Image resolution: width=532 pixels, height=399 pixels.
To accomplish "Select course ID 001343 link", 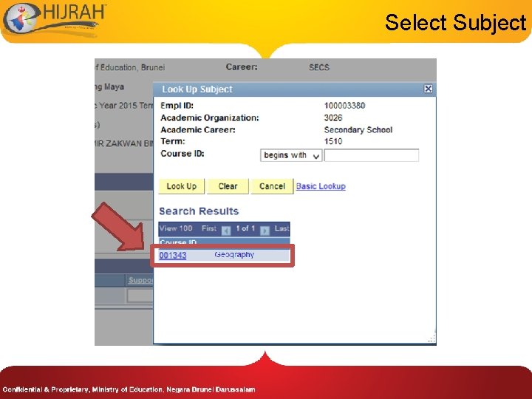I will click(173, 255).
